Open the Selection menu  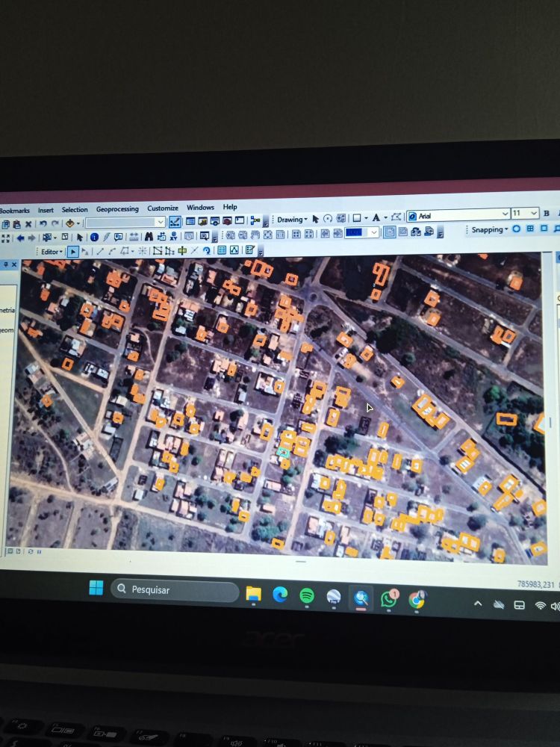(x=75, y=210)
